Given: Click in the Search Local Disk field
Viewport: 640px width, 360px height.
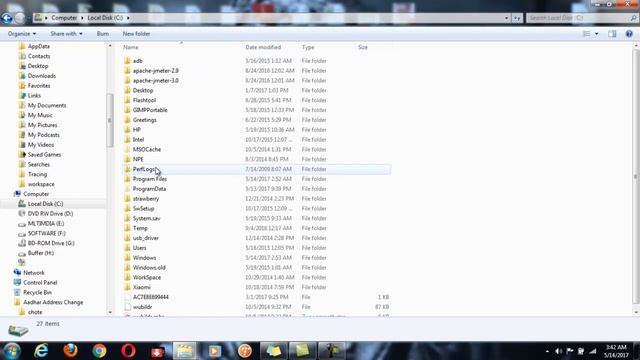Looking at the screenshot, I should pyautogui.click(x=578, y=18).
